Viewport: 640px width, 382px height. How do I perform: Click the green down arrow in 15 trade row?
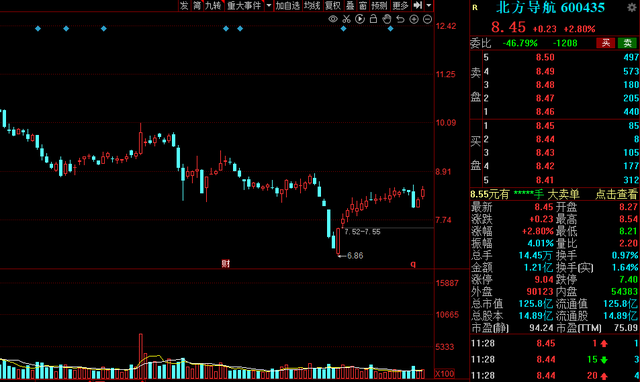coord(604,360)
